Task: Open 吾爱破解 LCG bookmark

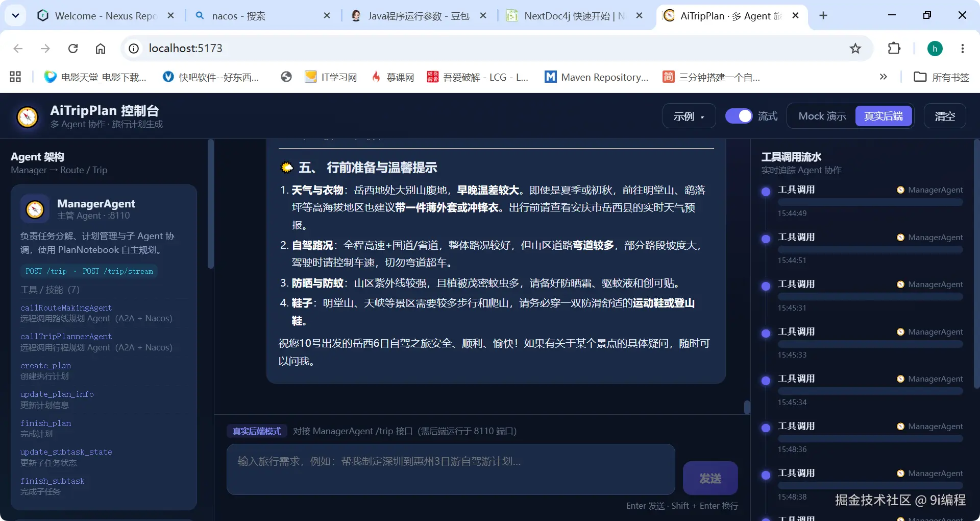Action: pyautogui.click(x=478, y=77)
